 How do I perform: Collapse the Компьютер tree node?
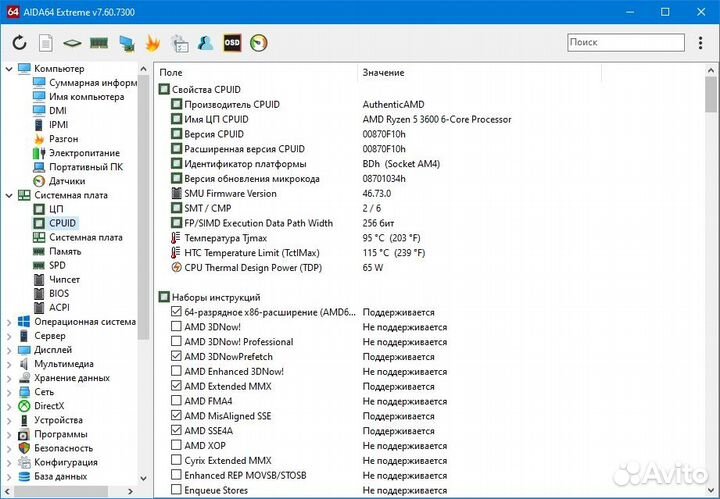[9, 69]
